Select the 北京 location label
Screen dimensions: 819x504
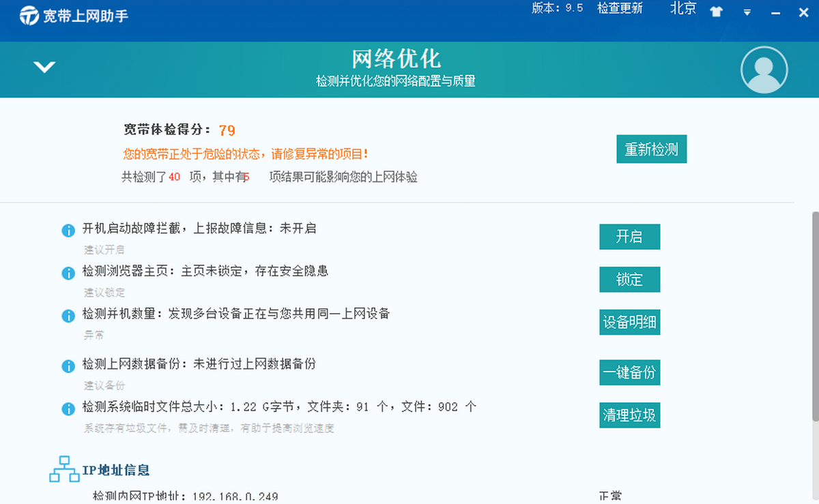point(683,9)
